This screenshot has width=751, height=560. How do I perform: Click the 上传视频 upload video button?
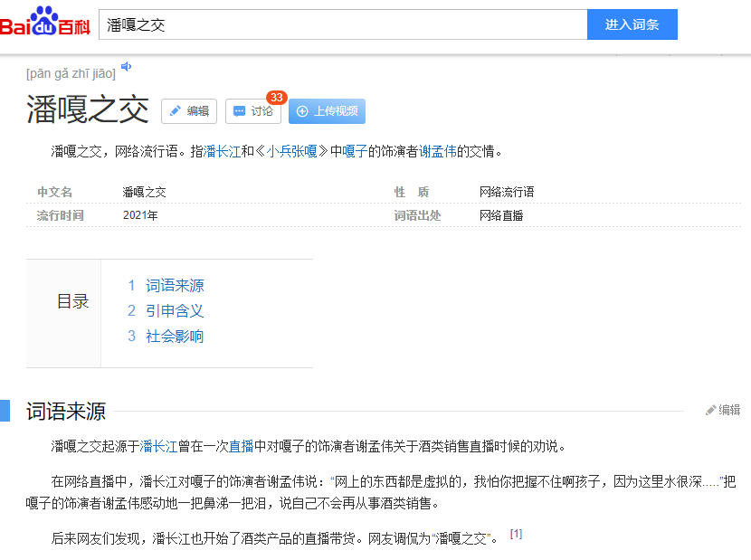click(x=327, y=111)
